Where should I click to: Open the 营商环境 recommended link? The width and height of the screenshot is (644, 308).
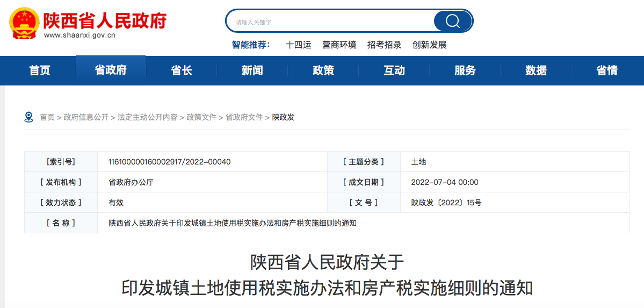pos(339,45)
